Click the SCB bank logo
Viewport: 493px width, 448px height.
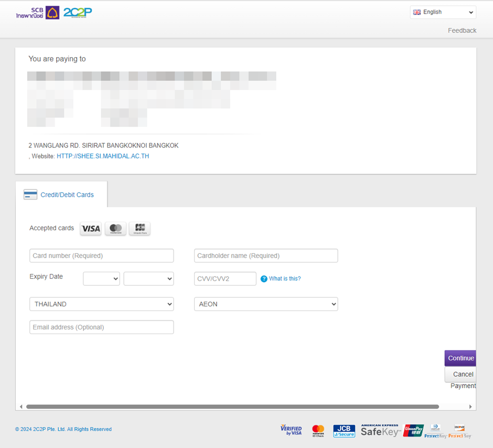37,13
